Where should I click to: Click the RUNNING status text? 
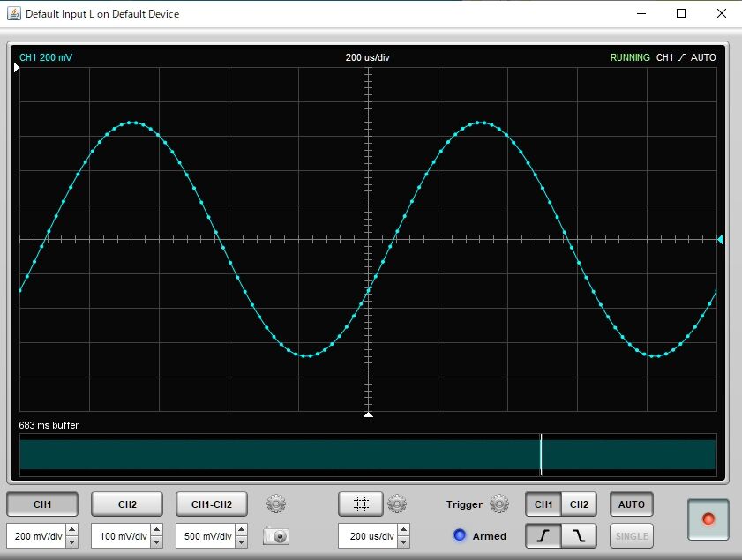pos(630,57)
